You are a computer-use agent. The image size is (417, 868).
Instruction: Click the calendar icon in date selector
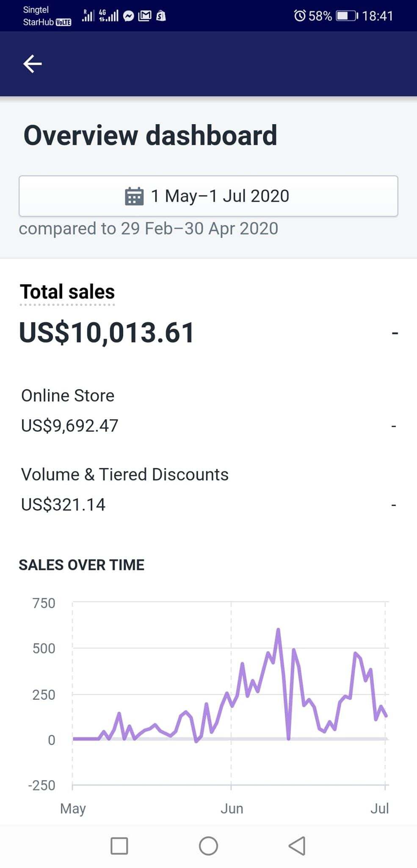click(134, 196)
